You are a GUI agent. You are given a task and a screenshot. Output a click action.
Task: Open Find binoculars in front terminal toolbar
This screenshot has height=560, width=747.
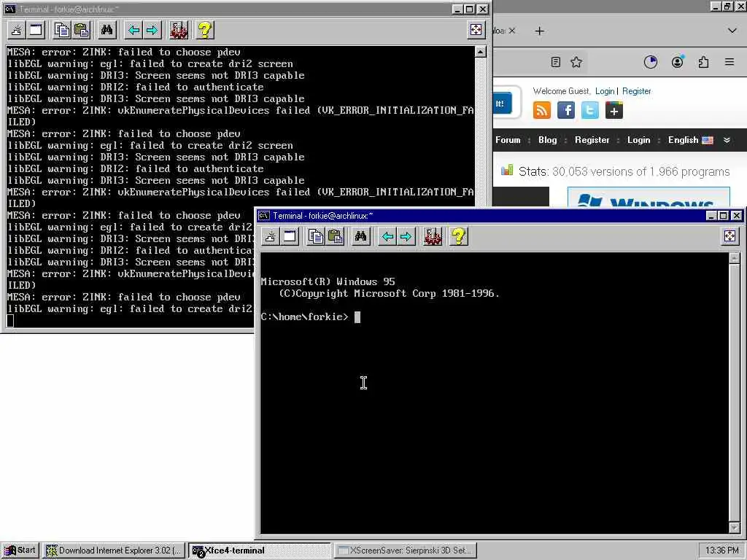360,236
